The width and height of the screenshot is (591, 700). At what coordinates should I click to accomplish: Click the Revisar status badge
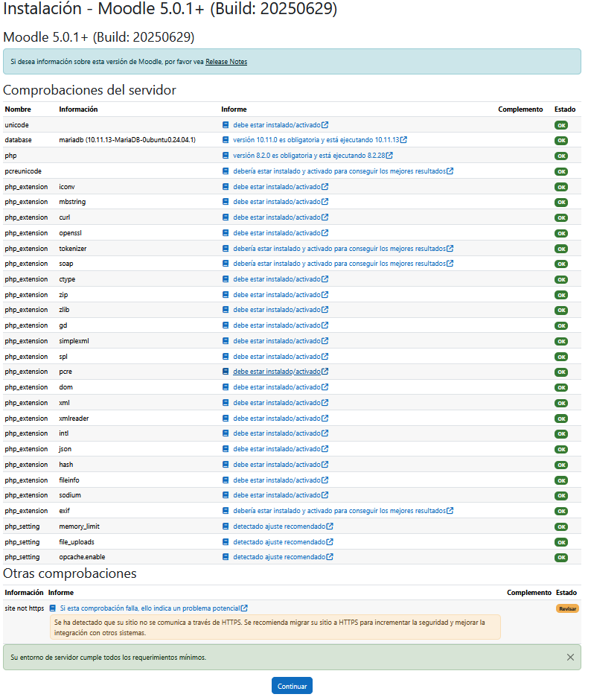(567, 608)
